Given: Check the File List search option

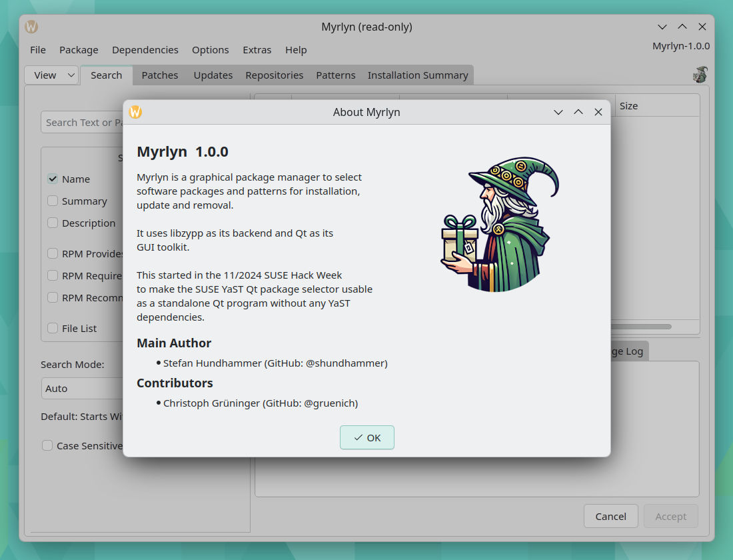Looking at the screenshot, I should pos(51,328).
